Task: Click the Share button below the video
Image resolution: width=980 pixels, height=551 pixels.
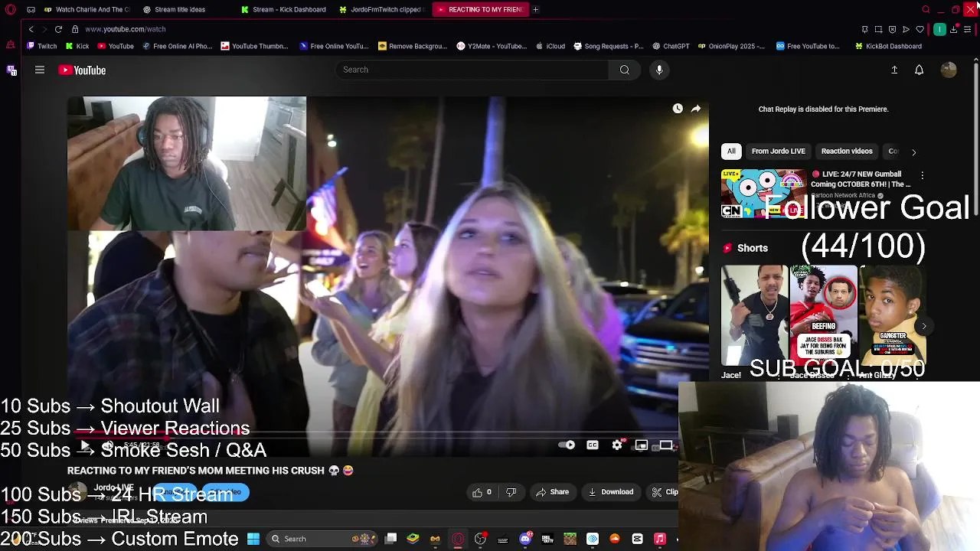Action: pos(552,492)
